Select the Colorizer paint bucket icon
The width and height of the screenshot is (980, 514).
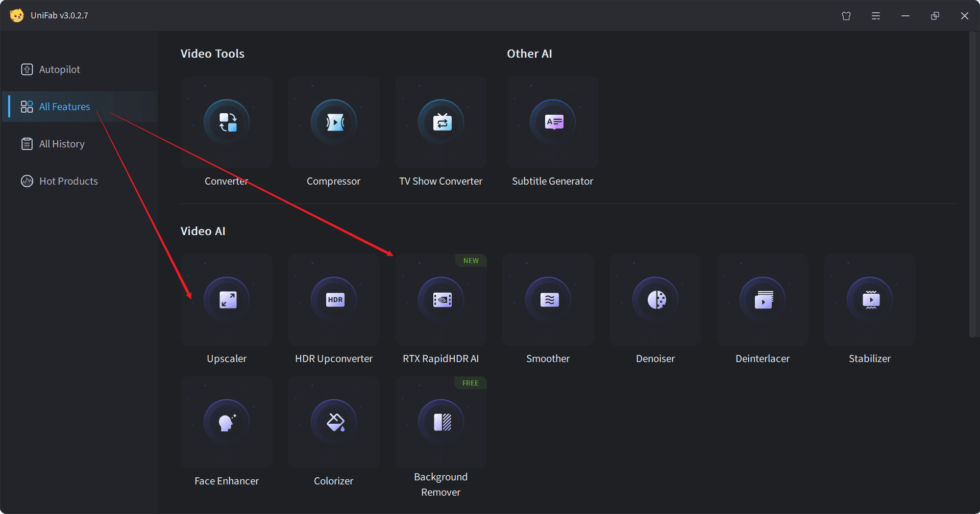click(x=334, y=422)
